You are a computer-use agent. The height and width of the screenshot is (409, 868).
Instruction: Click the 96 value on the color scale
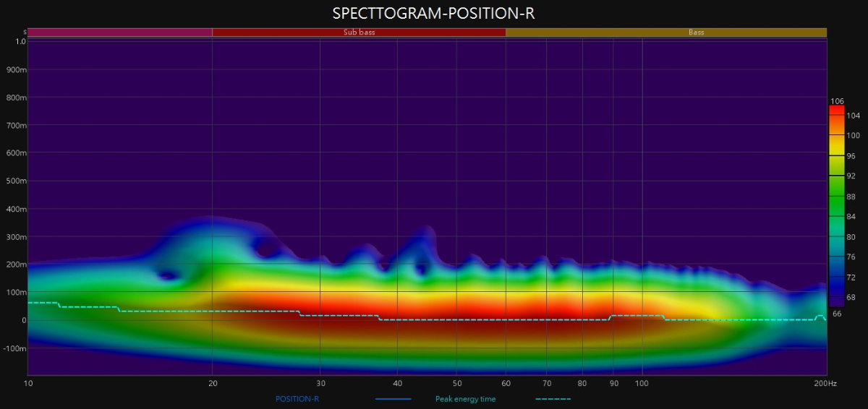click(x=851, y=156)
